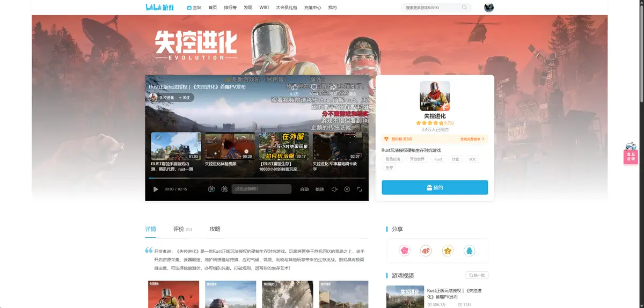The height and width of the screenshot is (308, 644).
Task: Open the 发现 discover page
Action: coord(248,8)
